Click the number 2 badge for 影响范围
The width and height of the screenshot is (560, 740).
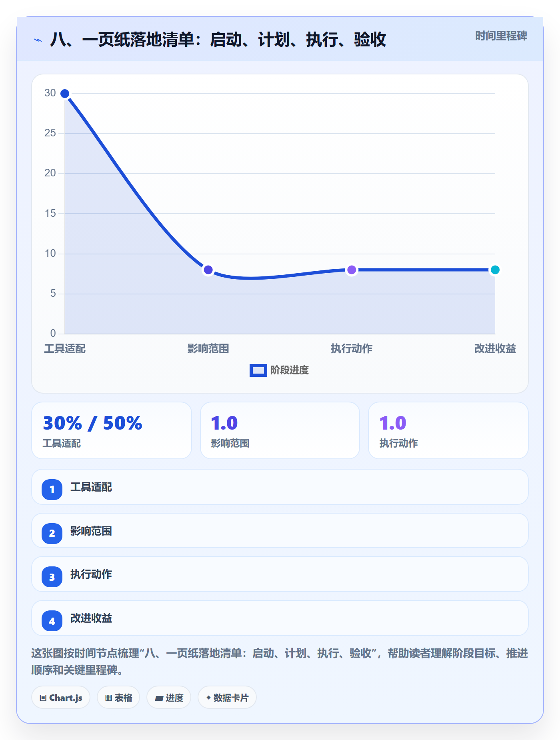click(52, 533)
